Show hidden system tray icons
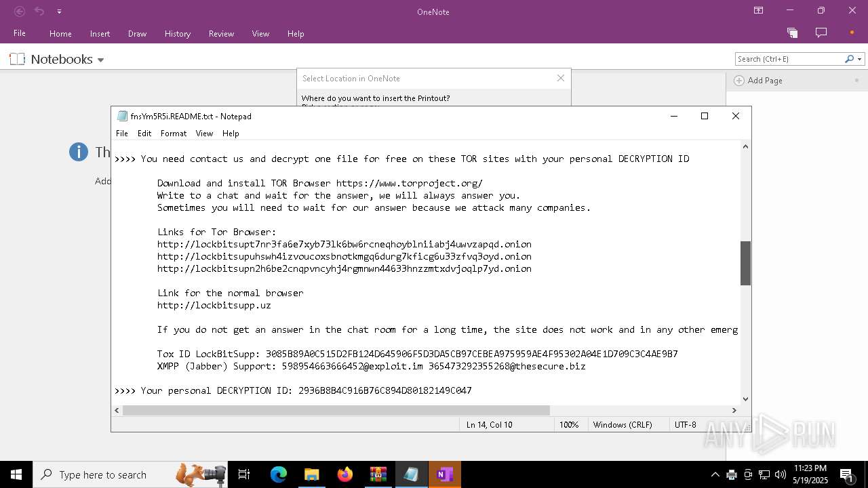This screenshot has height=488, width=868. (x=715, y=474)
